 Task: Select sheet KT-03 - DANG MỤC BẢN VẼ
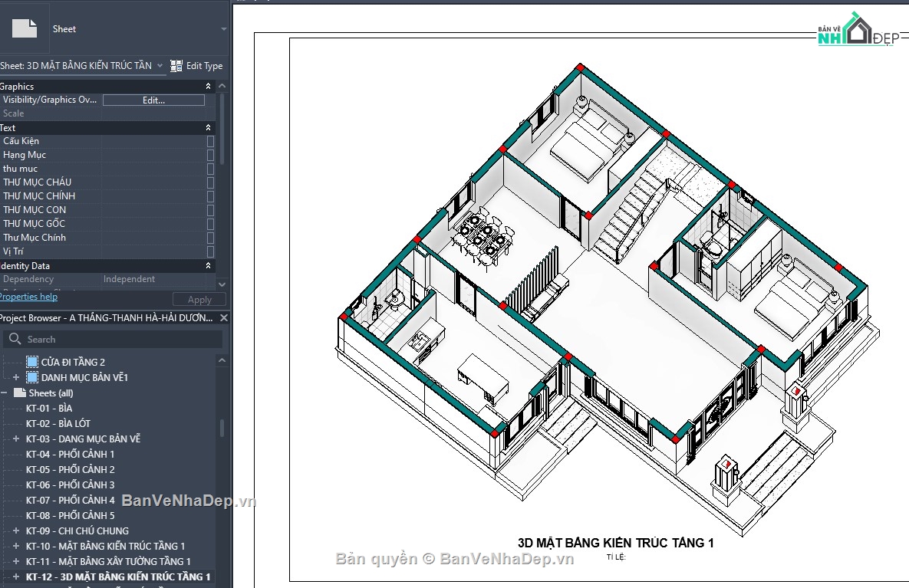84,439
